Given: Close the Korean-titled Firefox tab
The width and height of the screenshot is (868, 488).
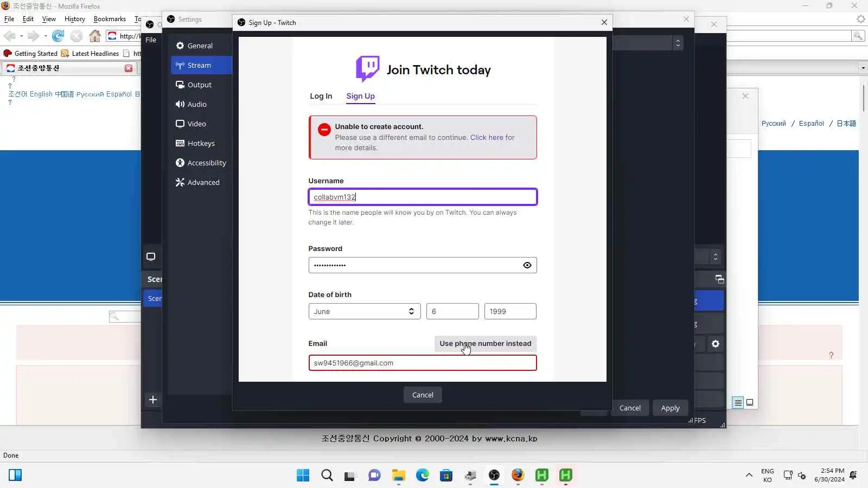Looking at the screenshot, I should (129, 68).
